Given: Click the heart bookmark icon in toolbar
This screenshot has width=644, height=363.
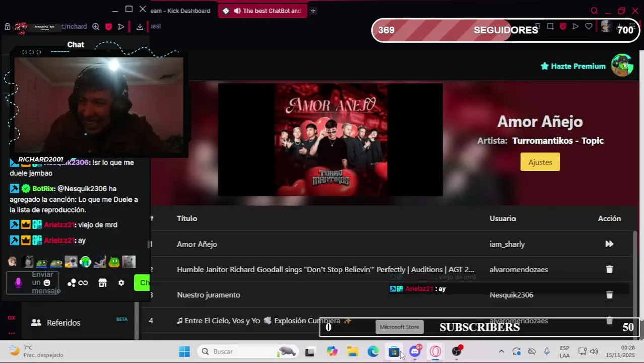Looking at the screenshot, I should 589,26.
